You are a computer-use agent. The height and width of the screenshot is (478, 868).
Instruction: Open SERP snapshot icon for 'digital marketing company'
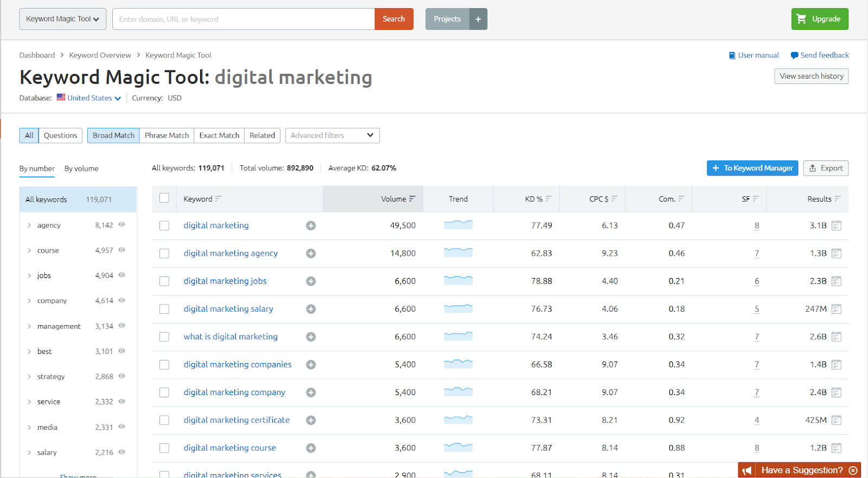837,392
